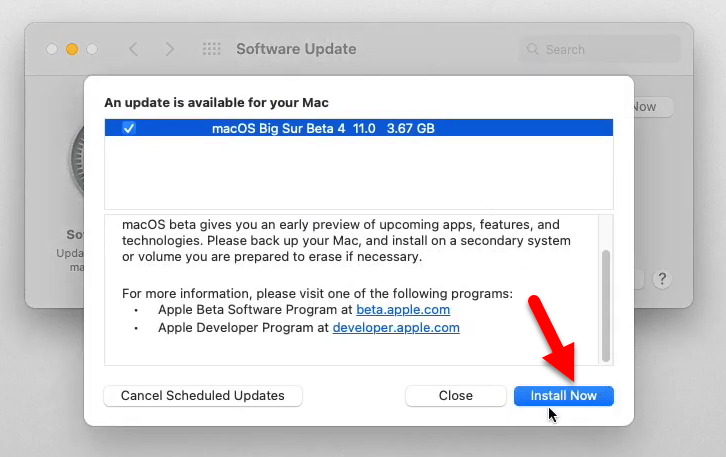Click the partially hidden Now button behind dialog
Screen dimensions: 726x457
(653, 107)
